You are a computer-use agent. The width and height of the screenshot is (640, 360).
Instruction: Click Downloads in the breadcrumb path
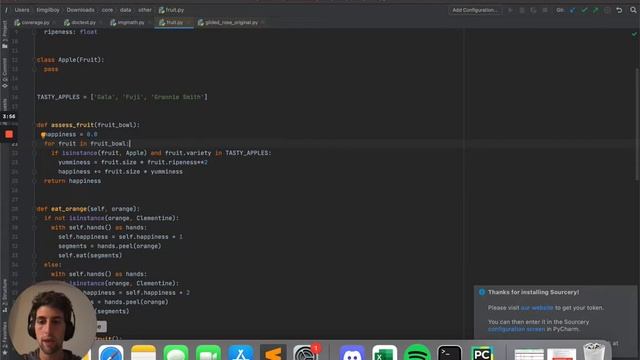[80, 10]
